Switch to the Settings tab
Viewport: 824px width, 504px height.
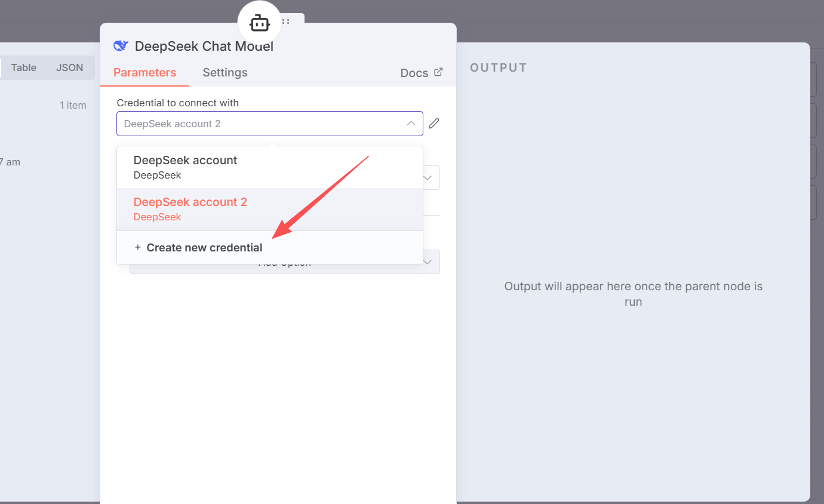[x=225, y=72]
